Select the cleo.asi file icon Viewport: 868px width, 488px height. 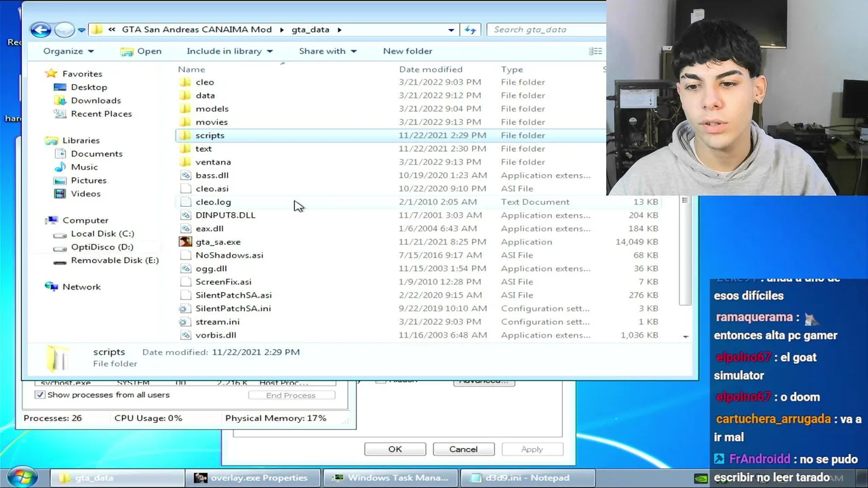(x=186, y=188)
